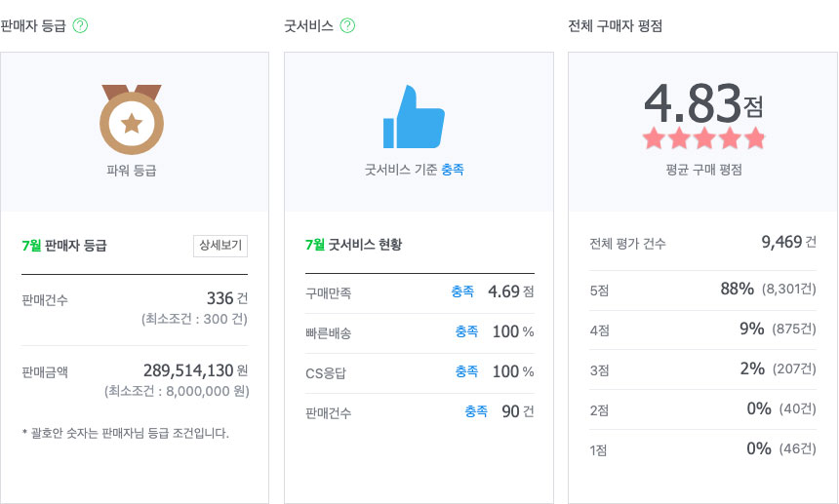Screen dimensions: 839x504
Task: Select the 4점 rating row with 9%
Action: pyautogui.click(x=703, y=329)
